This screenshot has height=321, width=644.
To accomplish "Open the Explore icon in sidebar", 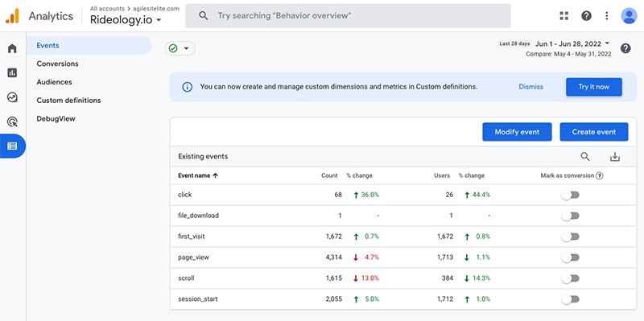I will (12, 97).
